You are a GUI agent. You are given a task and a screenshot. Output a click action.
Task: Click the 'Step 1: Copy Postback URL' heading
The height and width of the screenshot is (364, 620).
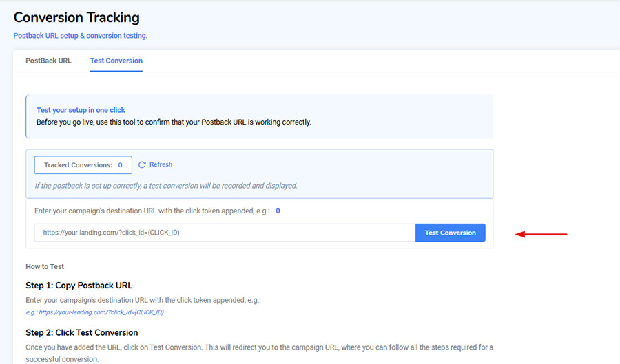pyautogui.click(x=79, y=286)
